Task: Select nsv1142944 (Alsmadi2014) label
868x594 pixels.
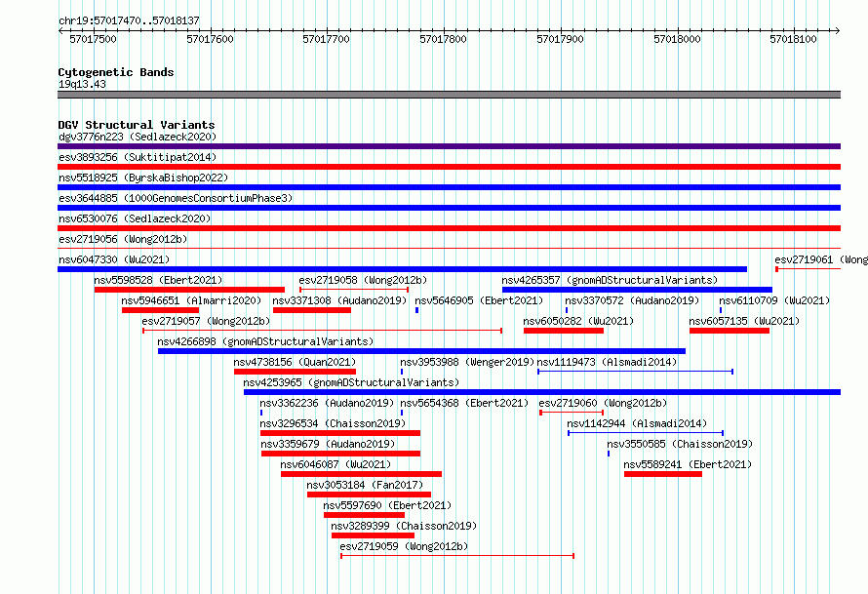Action: 637,423
